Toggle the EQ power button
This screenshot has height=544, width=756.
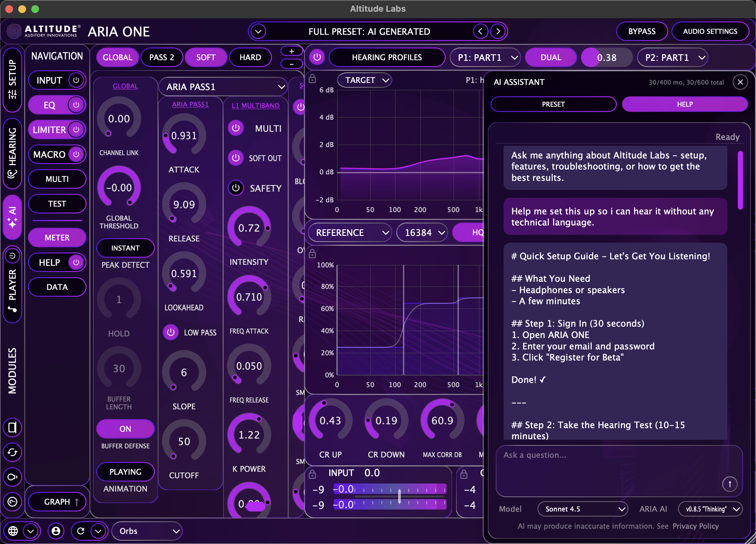76,105
